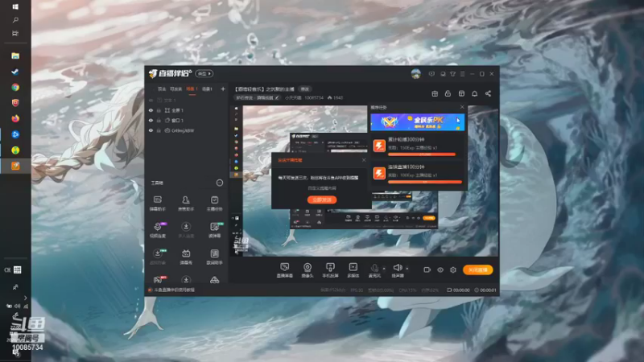Expand the speaker options arrow
Image resolution: width=644 pixels, height=362 pixels.
[407, 269]
